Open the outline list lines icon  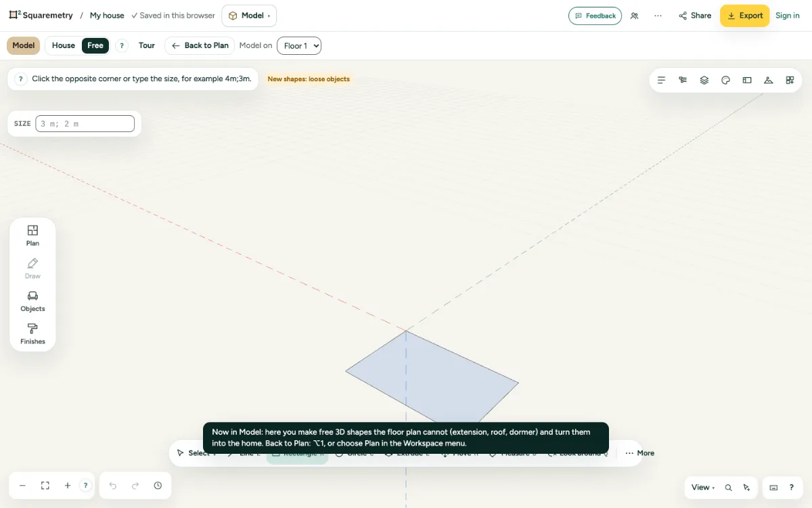pos(661,80)
